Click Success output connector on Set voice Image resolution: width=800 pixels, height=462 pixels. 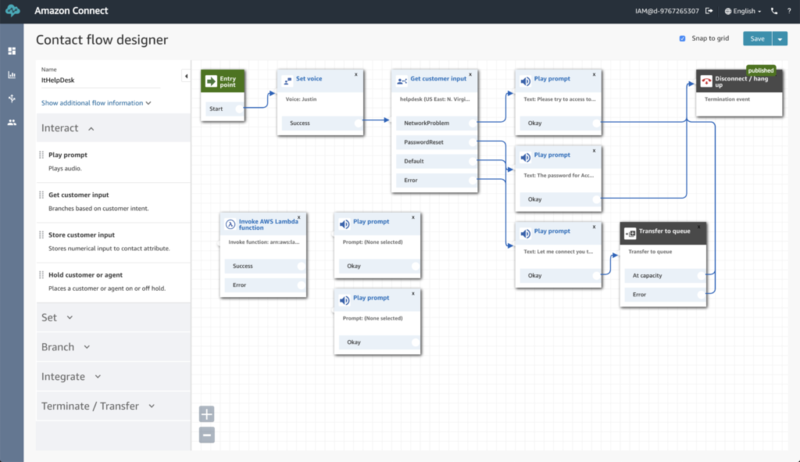click(x=358, y=123)
